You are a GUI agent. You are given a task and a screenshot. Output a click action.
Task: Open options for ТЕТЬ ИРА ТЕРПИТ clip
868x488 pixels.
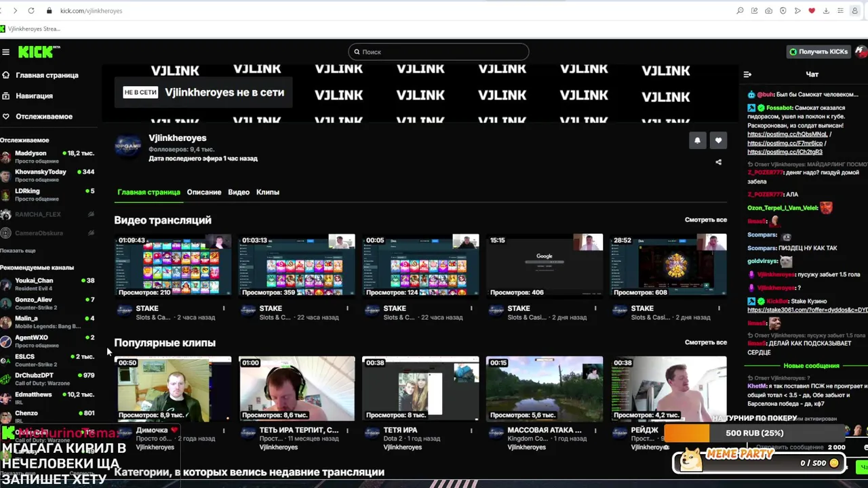pyautogui.click(x=347, y=430)
